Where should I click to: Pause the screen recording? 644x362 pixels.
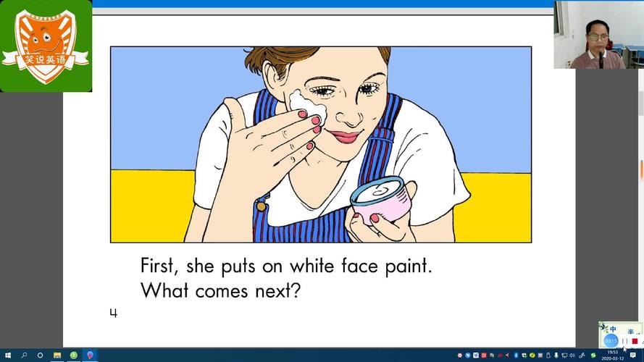coord(624,341)
